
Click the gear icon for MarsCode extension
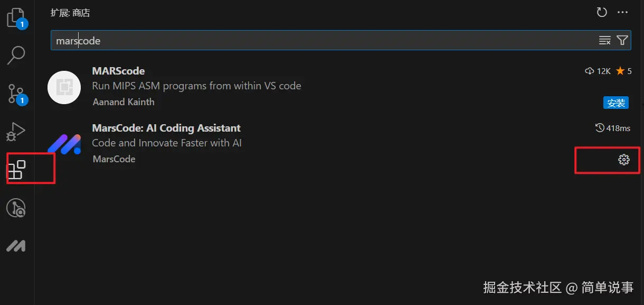pos(623,159)
